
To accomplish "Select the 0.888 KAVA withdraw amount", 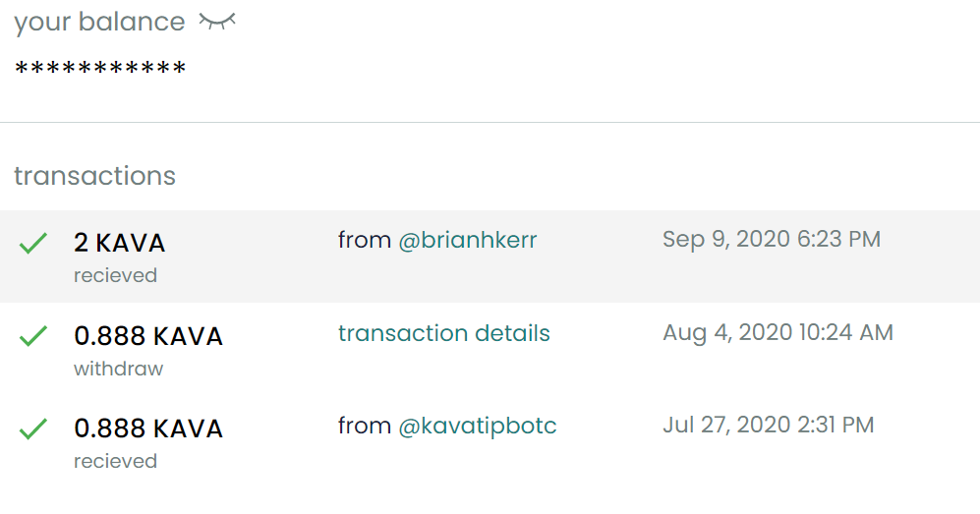I will coord(148,336).
